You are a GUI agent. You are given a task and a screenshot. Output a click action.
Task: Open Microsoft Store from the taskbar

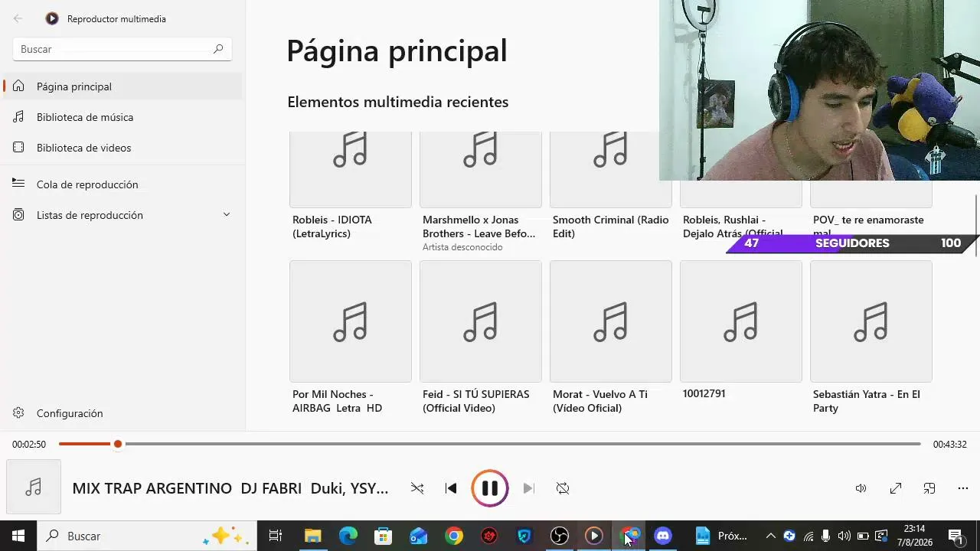tap(383, 536)
